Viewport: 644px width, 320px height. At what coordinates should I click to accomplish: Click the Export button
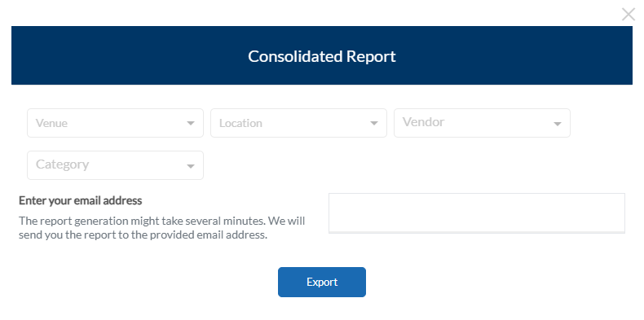tap(322, 283)
